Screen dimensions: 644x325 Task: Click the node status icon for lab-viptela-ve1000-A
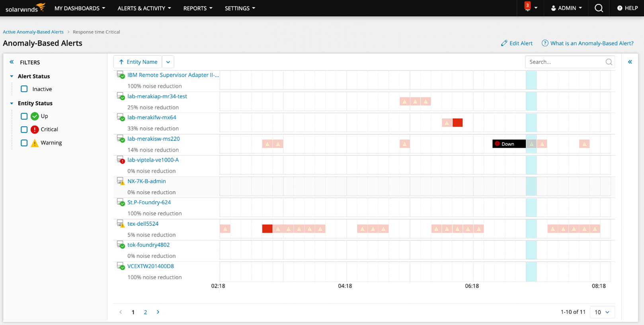pyautogui.click(x=121, y=160)
